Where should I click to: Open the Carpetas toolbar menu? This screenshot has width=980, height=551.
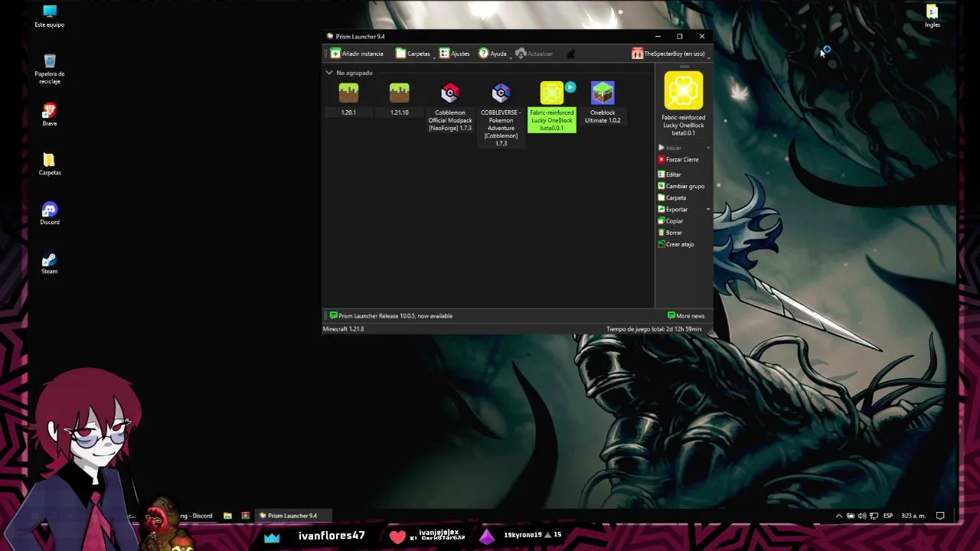coord(413,54)
